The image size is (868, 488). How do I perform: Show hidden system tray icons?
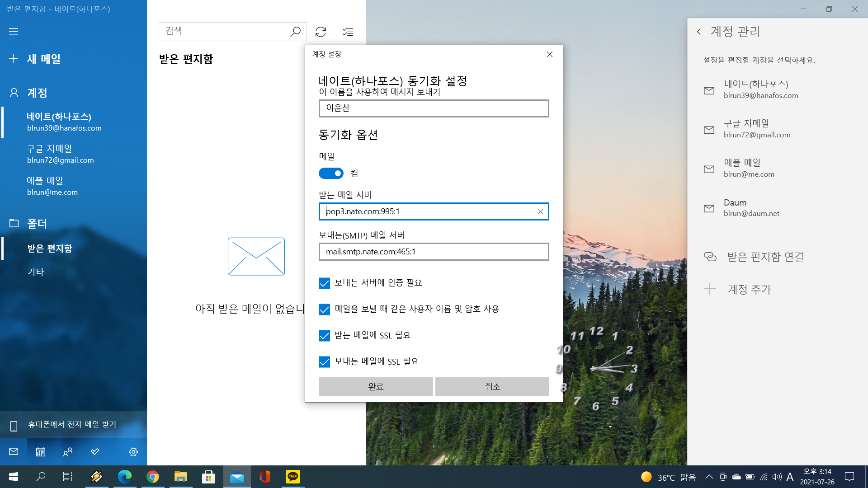coord(709,477)
